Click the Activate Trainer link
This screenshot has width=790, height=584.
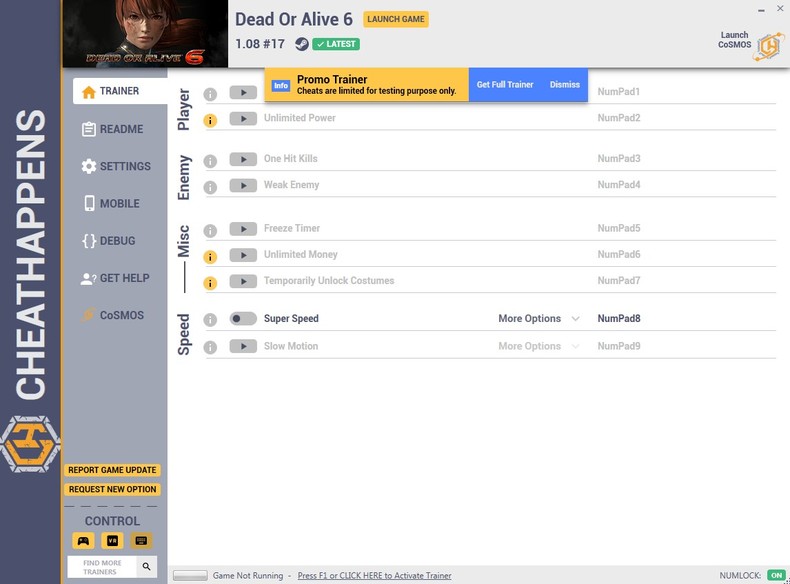[374, 575]
